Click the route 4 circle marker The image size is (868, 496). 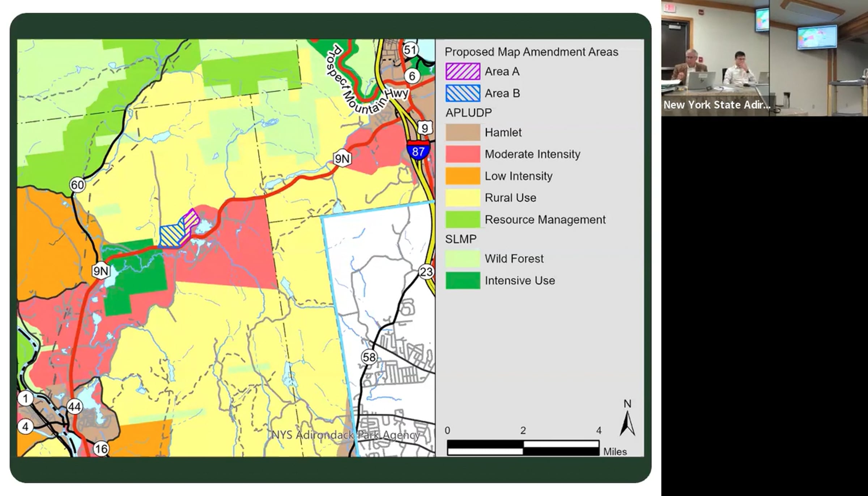pyautogui.click(x=25, y=427)
